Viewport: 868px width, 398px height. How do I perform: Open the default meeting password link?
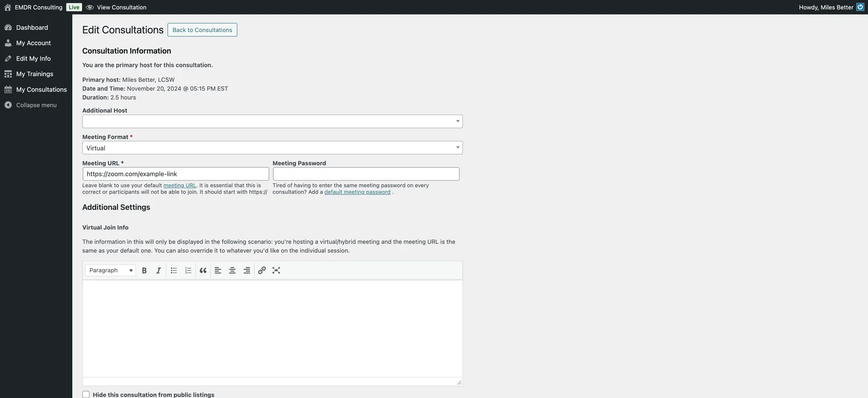[x=358, y=192]
